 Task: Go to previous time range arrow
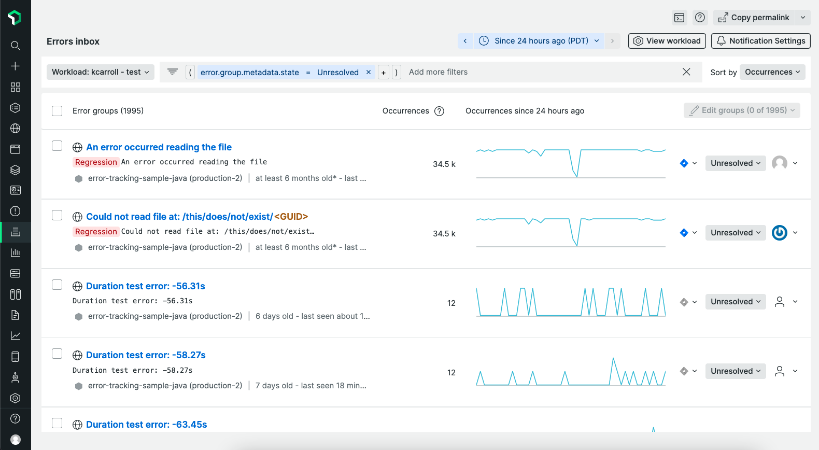pos(465,41)
